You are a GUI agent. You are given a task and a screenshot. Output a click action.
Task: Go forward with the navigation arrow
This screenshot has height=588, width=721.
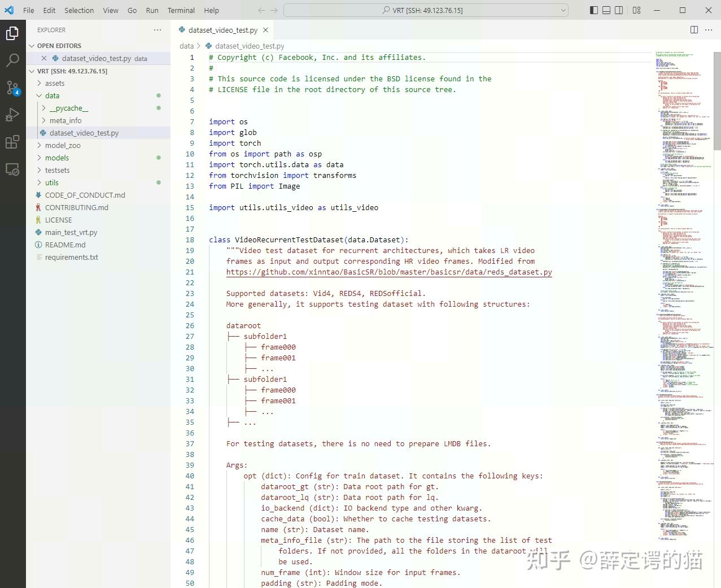pyautogui.click(x=274, y=10)
